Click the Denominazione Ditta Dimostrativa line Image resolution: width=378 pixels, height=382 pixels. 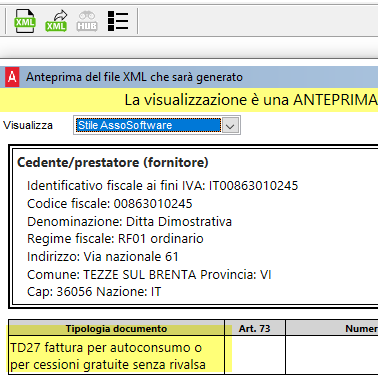(129, 222)
